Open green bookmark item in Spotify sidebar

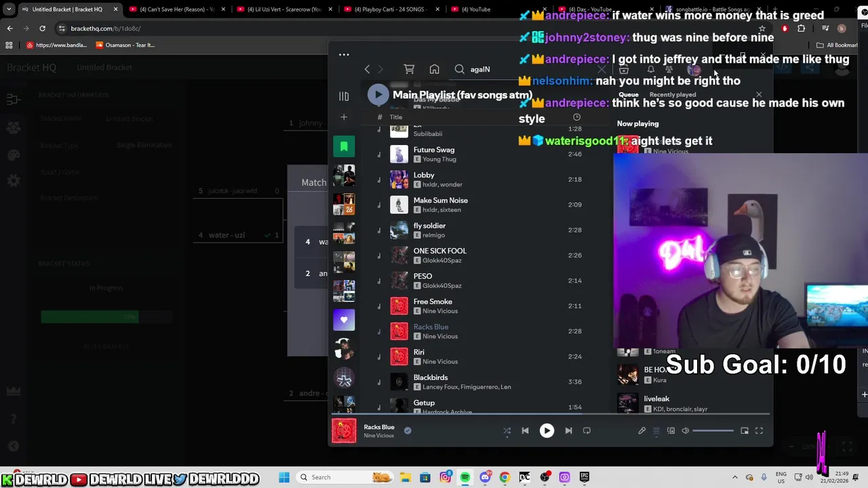[x=344, y=146]
